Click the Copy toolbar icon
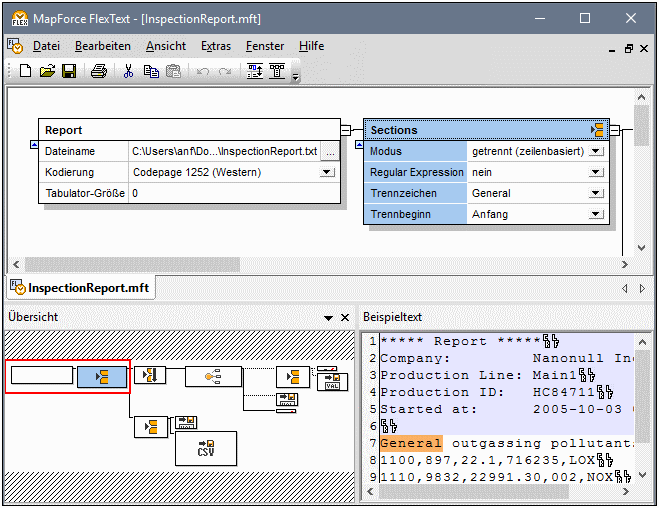This screenshot has height=508, width=659. [151, 71]
